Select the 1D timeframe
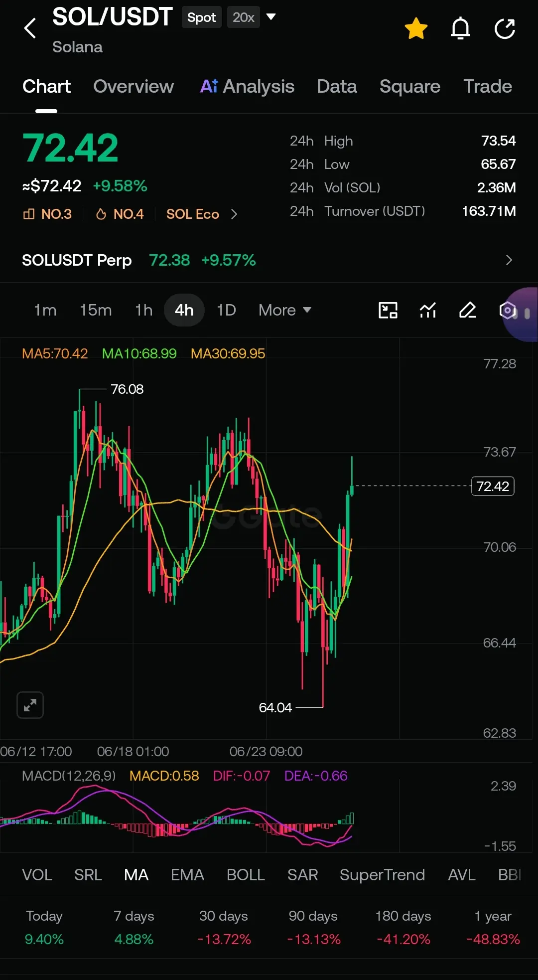This screenshot has width=538, height=980. pyautogui.click(x=226, y=310)
